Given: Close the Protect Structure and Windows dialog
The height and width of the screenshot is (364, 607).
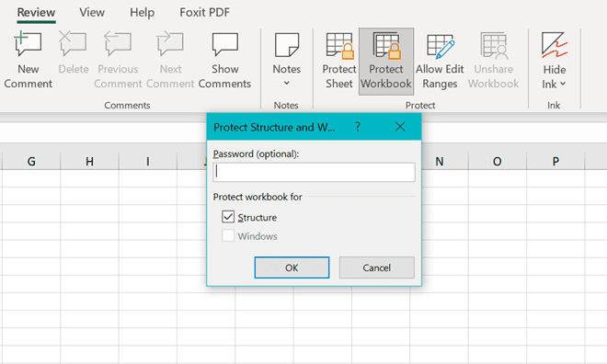Looking at the screenshot, I should pos(400,127).
